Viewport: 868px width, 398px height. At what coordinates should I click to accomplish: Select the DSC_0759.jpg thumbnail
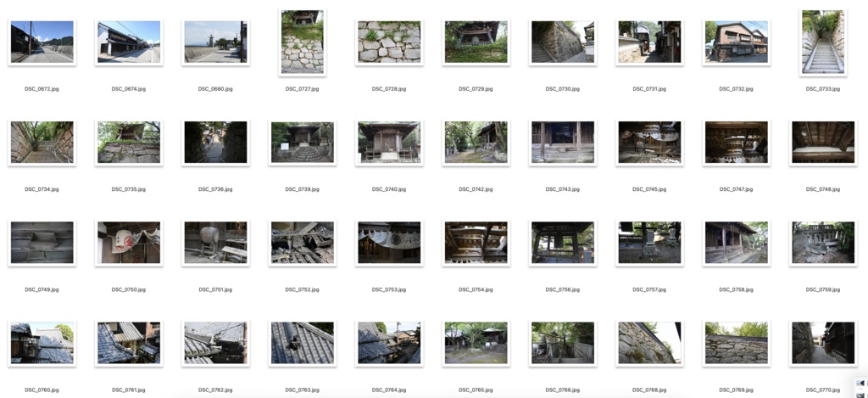click(x=823, y=243)
